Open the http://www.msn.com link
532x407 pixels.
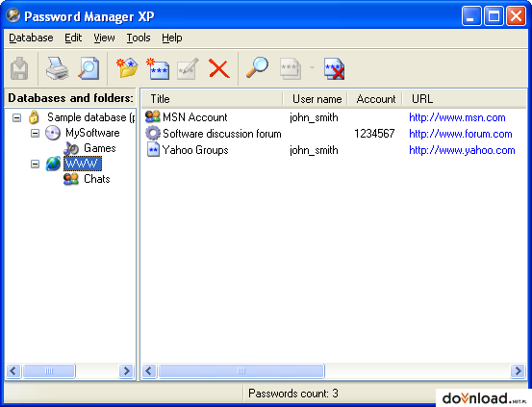[x=457, y=117]
